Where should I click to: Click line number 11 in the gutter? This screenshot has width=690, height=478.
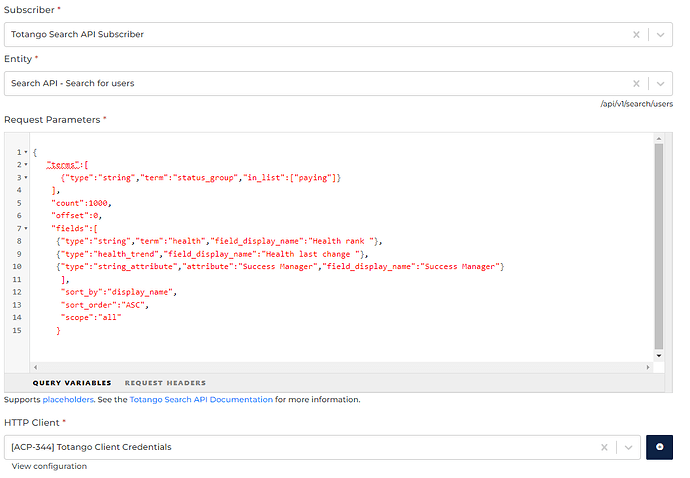pyautogui.click(x=17, y=279)
